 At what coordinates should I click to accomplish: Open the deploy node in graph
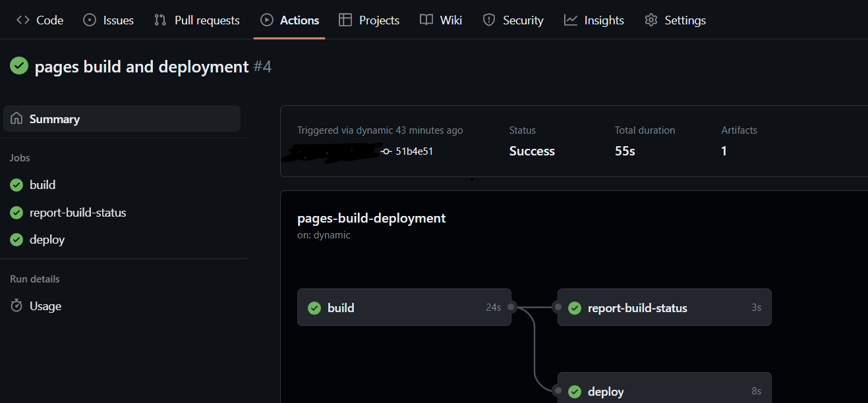(x=664, y=388)
